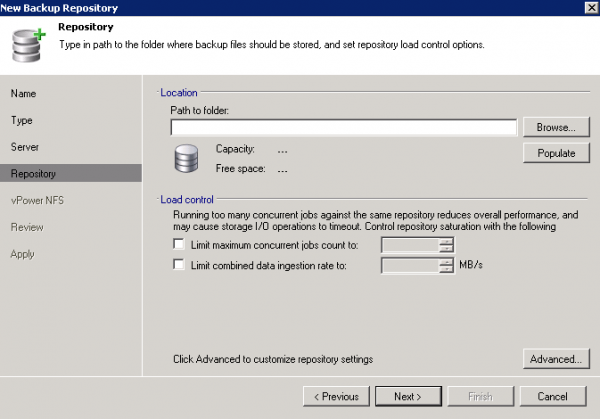Image resolution: width=600 pixels, height=419 pixels.
Task: Enable limit maximum concurrent jobs count
Action: click(x=179, y=245)
